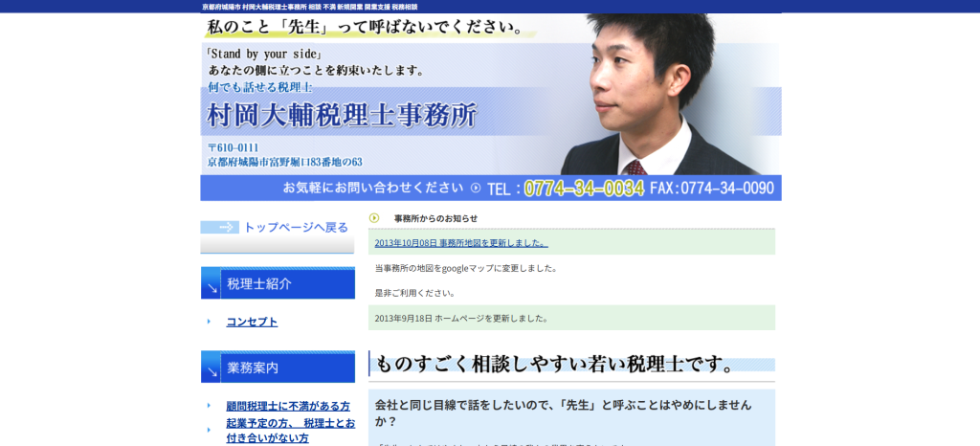The image size is (980, 446).
Task: Click the bullet arrow before 顧問税理士に不満がある方
Action: click(x=209, y=406)
